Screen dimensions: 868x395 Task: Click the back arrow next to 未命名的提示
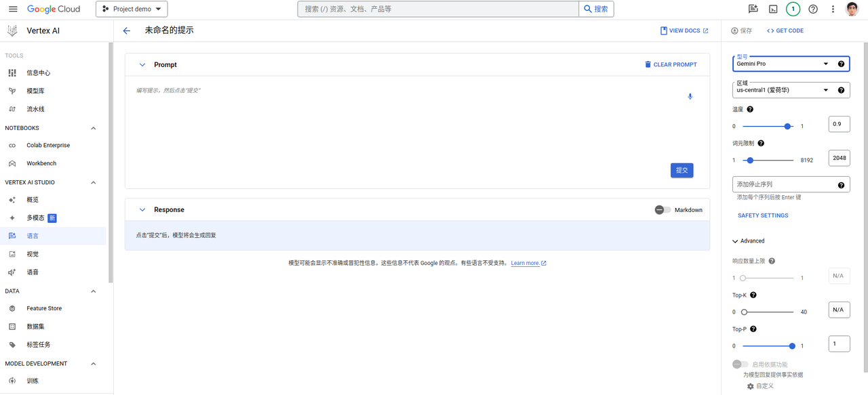[126, 30]
